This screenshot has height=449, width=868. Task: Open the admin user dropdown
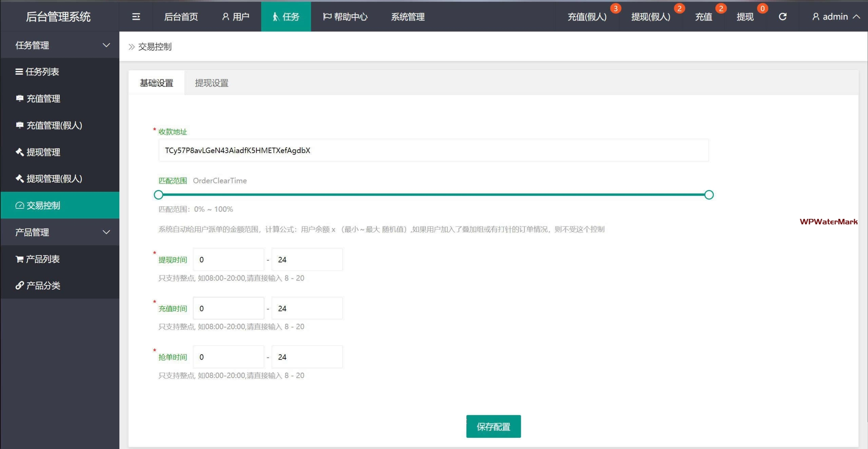click(x=835, y=17)
